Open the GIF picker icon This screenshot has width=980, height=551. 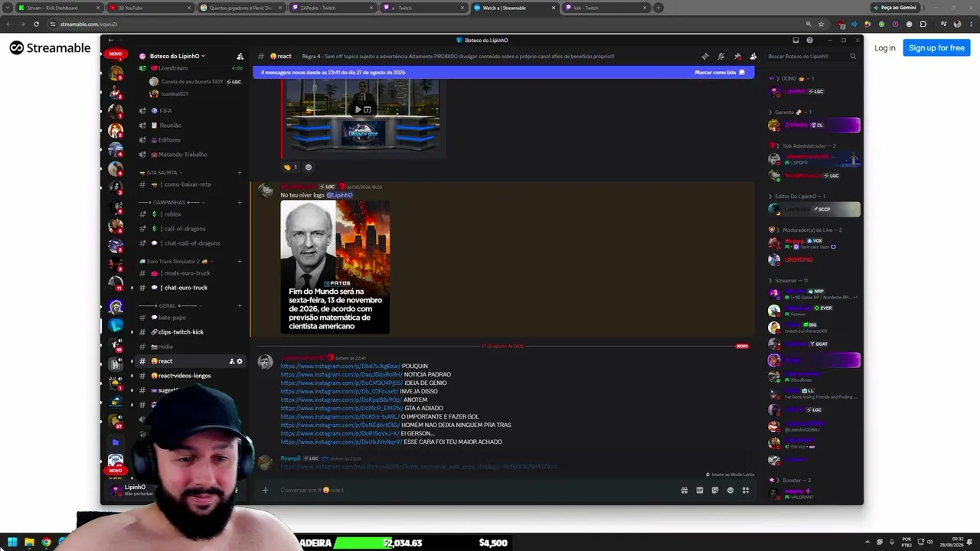[x=700, y=491]
